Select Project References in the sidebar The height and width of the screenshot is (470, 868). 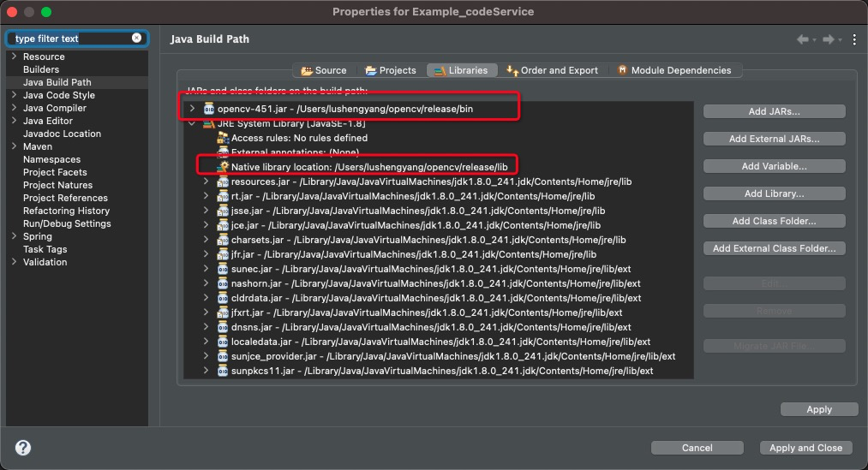tap(65, 198)
